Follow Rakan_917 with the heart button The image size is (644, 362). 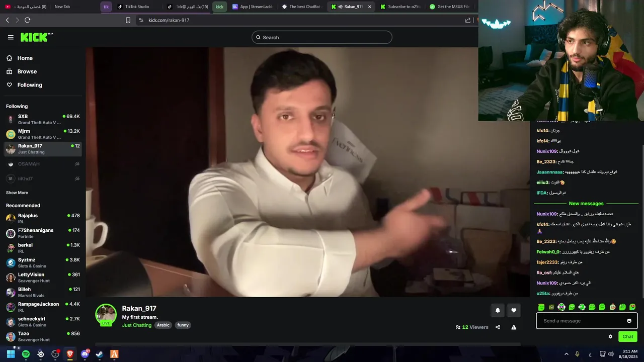click(514, 310)
